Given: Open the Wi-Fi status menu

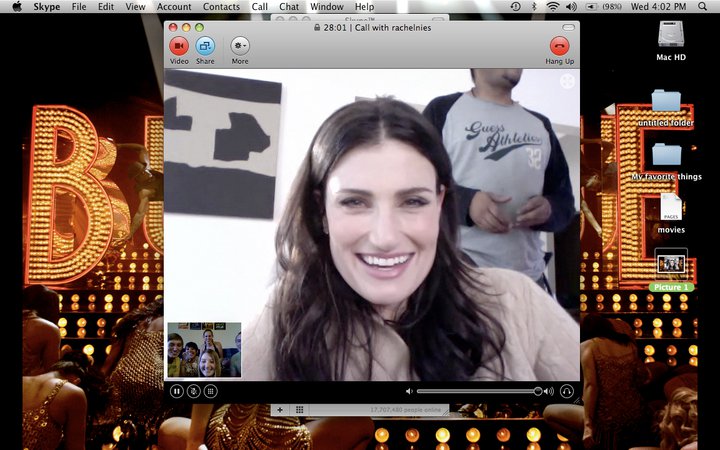Looking at the screenshot, I should point(553,7).
